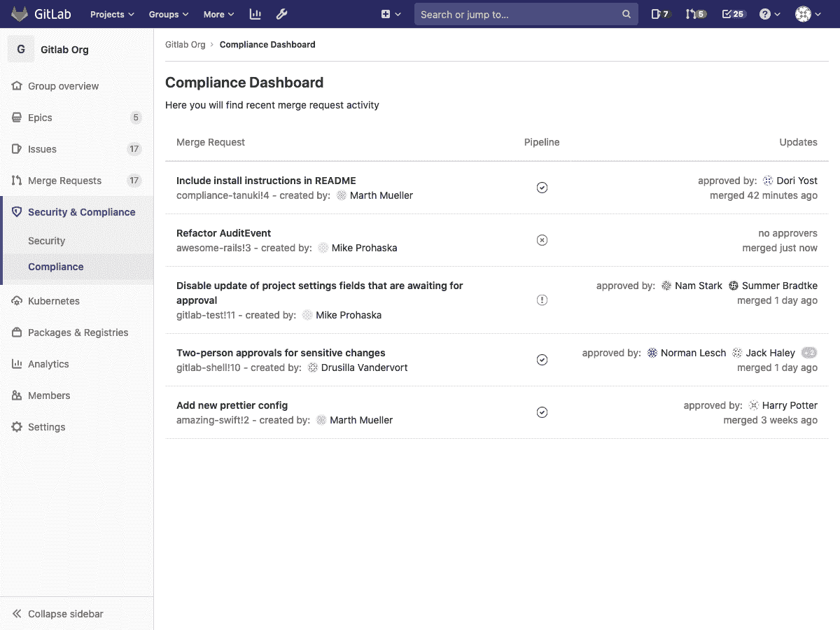Click the passed pipeline icon for the README merge request

click(542, 188)
